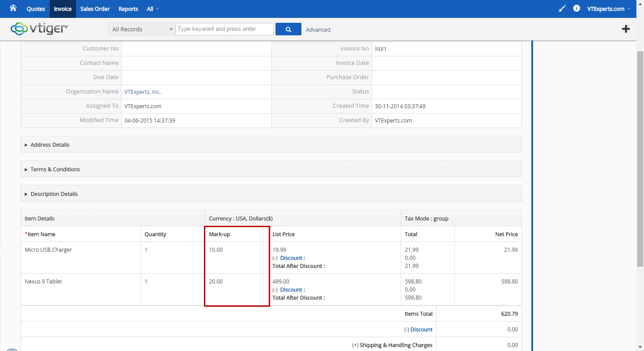Click list price 19.99

[x=280, y=250]
